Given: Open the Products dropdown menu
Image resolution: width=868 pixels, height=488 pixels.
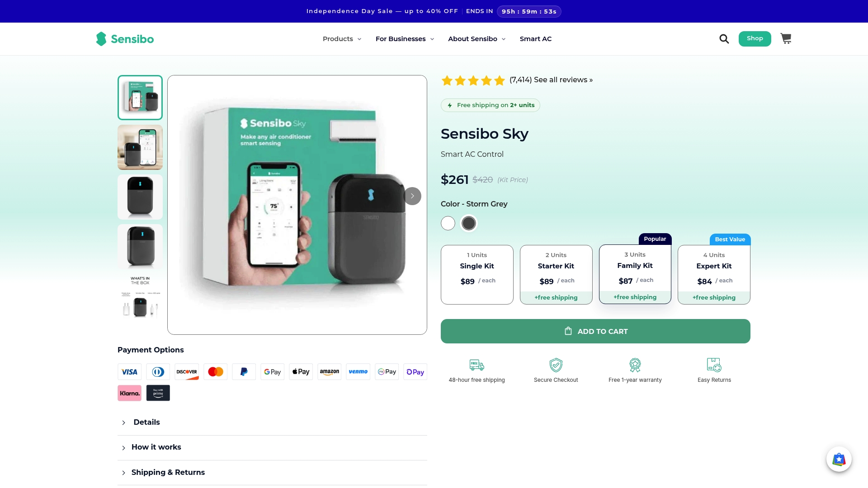Looking at the screenshot, I should pos(342,39).
